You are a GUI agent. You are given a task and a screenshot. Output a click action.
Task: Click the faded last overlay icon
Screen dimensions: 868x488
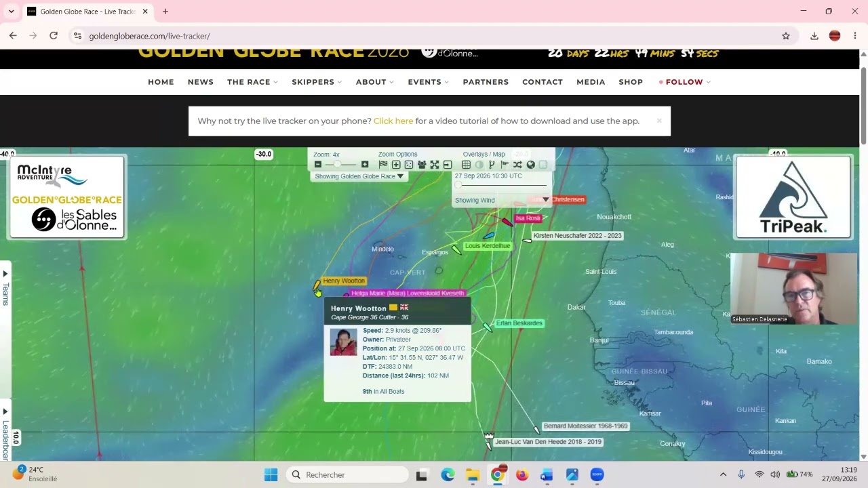coord(543,165)
